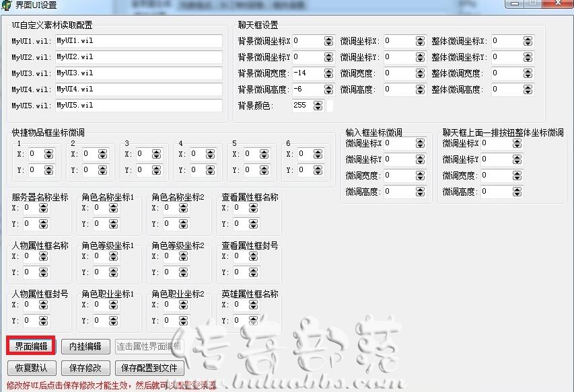Click the window title bar app icon
This screenshot has height=392, width=574.
click(x=7, y=5)
